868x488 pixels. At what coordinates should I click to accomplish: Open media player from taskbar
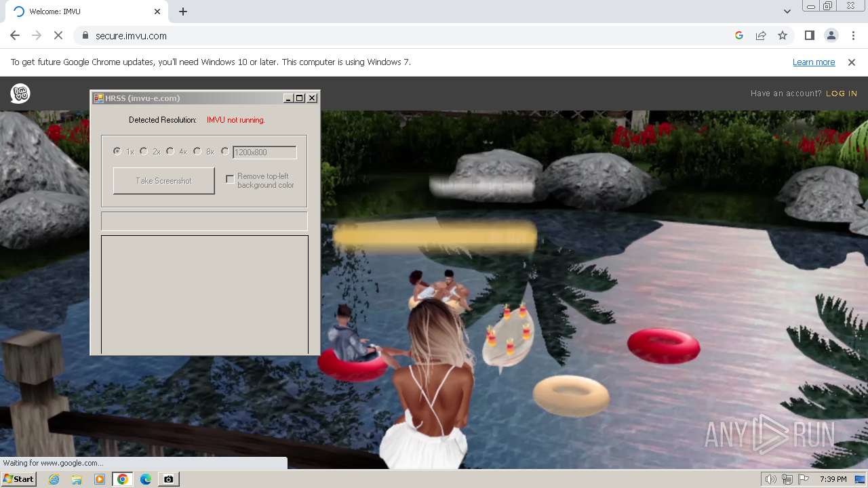pyautogui.click(x=100, y=479)
